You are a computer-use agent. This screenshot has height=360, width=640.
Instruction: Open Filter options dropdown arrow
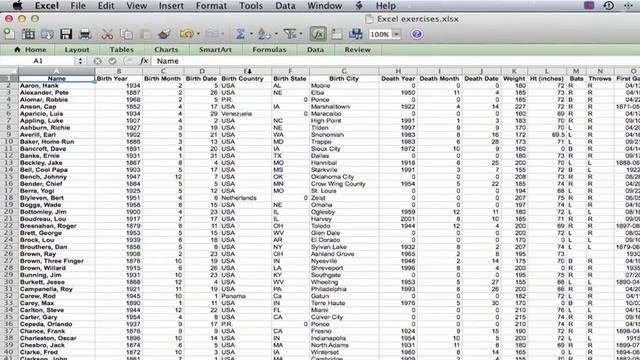pyautogui.click(x=301, y=34)
